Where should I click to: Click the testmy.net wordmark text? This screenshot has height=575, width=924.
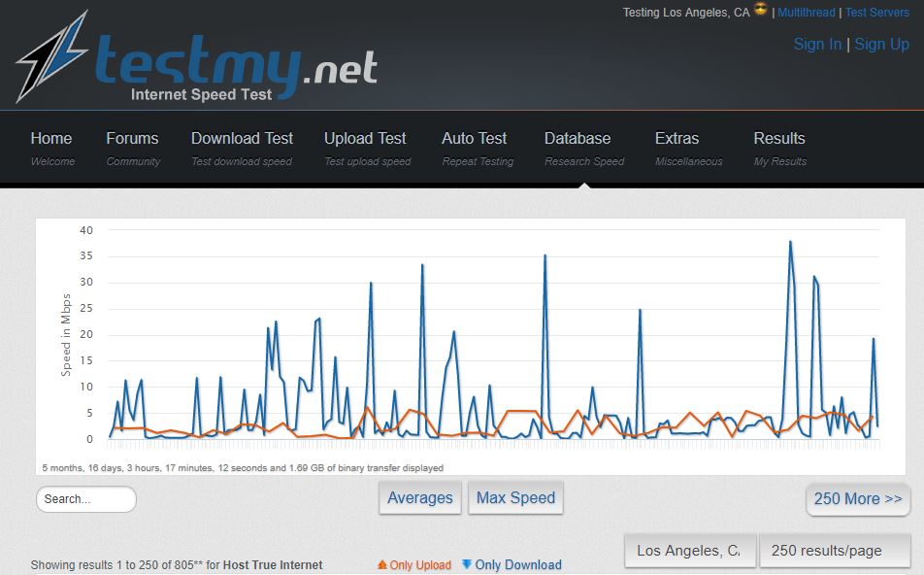tap(236, 67)
